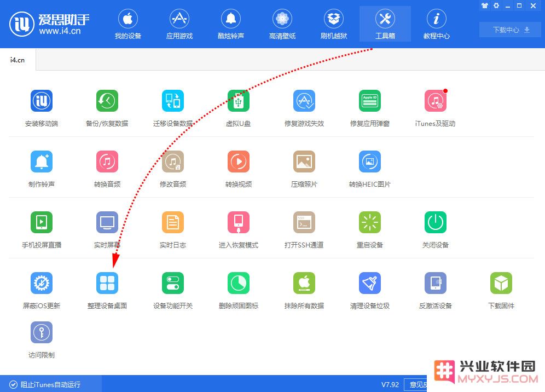
Task: Open 高清壁纸 section
Action: [x=282, y=24]
